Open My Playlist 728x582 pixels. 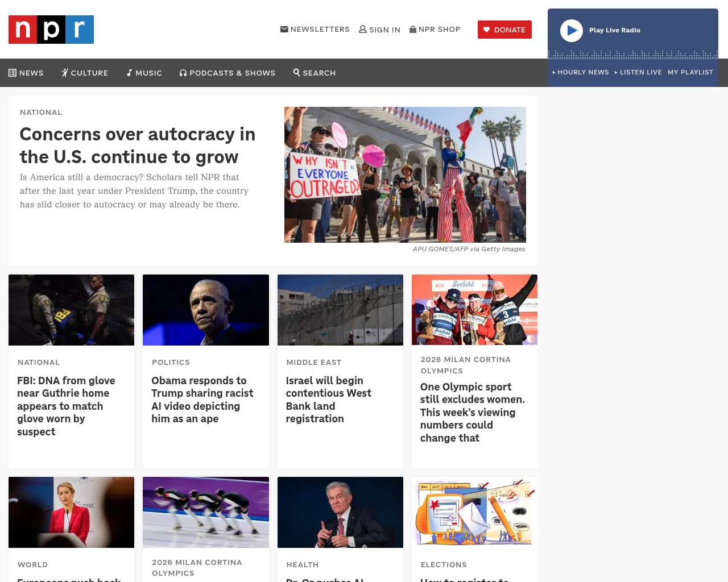point(690,72)
